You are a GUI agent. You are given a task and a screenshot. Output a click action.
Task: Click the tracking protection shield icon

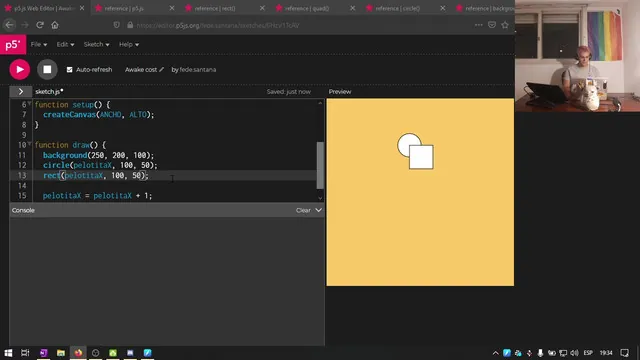(x=117, y=25)
